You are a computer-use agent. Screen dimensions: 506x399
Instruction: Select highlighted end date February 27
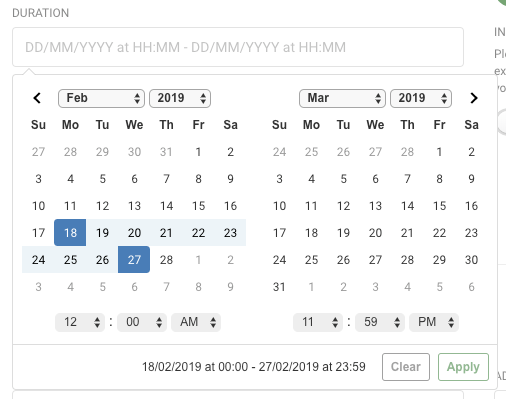coord(134,260)
